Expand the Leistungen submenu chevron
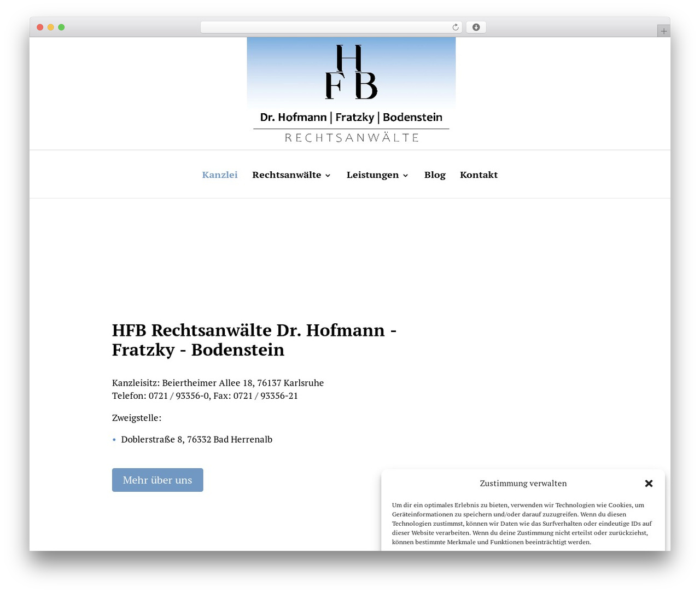This screenshot has height=593, width=700. [x=406, y=176]
